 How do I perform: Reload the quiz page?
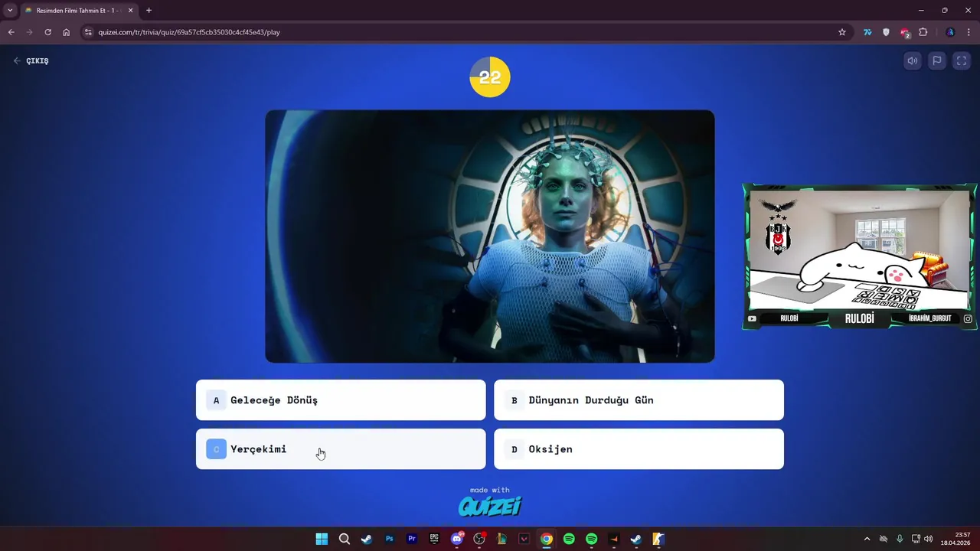point(47,32)
